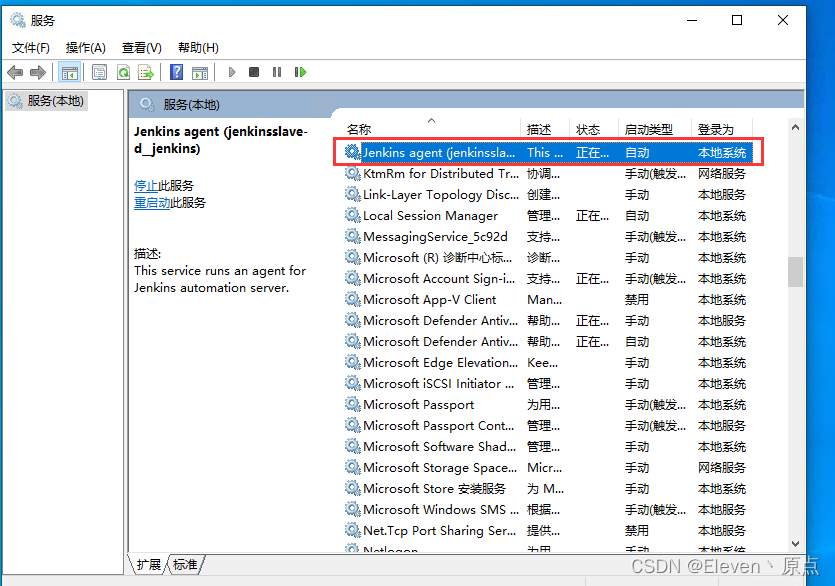Open the 操作(A) menu
This screenshot has width=835, height=586.
[86, 48]
